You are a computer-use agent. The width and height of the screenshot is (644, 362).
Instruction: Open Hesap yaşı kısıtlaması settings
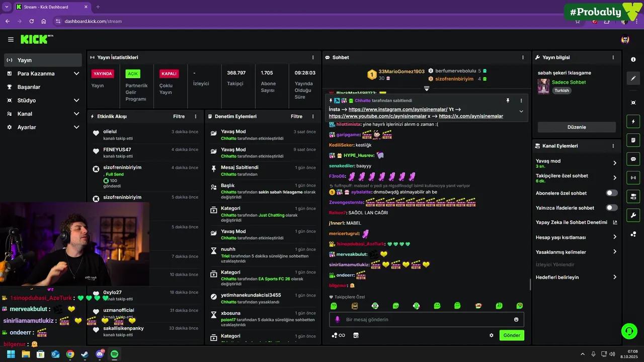pyautogui.click(x=576, y=237)
